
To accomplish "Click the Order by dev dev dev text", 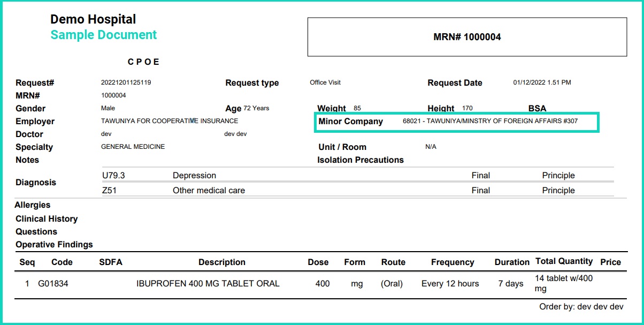I will click(x=581, y=307).
